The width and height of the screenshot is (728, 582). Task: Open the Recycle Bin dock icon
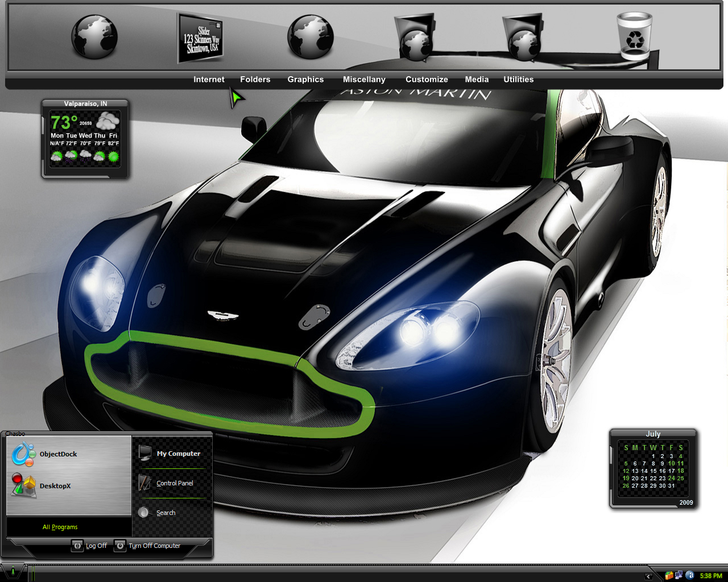(x=635, y=36)
